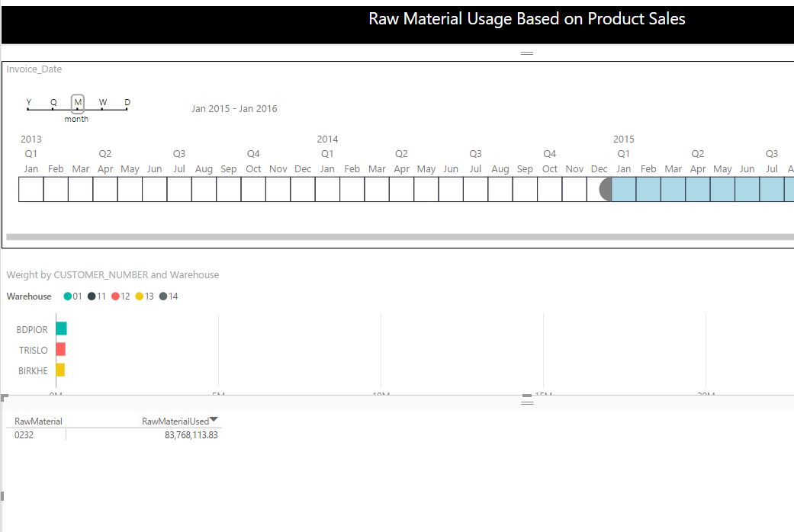Select the highlighted Apr 2015 timeline cell

tap(698, 189)
